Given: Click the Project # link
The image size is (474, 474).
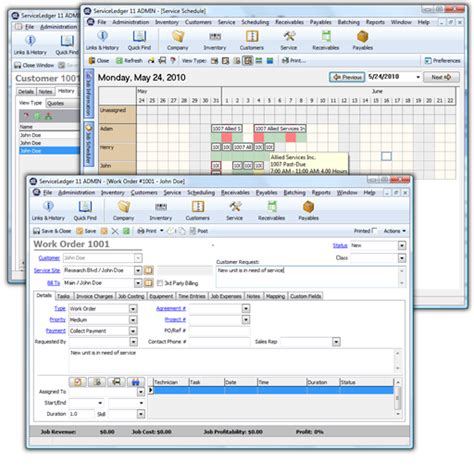Looking at the screenshot, I should pos(175,320).
